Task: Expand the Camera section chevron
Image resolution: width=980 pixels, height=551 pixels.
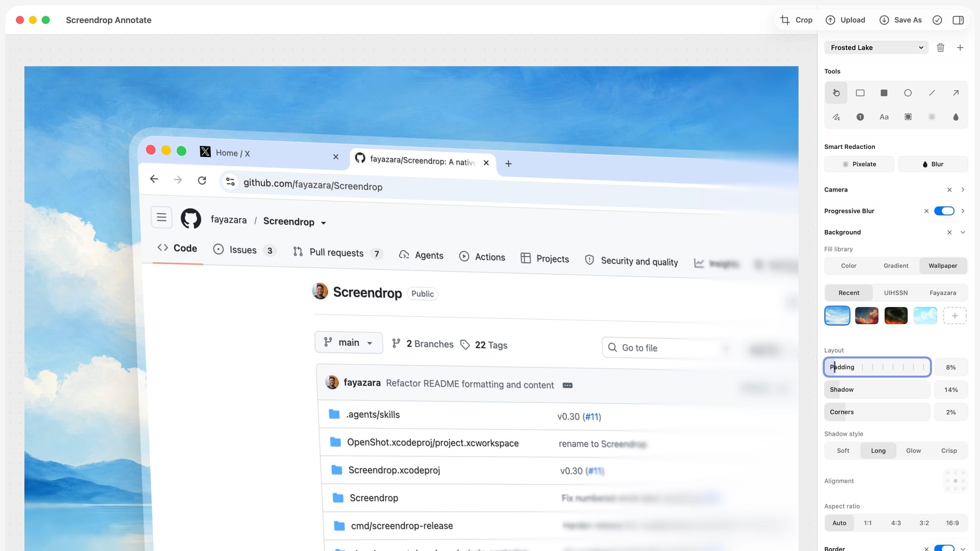Action: 963,190
